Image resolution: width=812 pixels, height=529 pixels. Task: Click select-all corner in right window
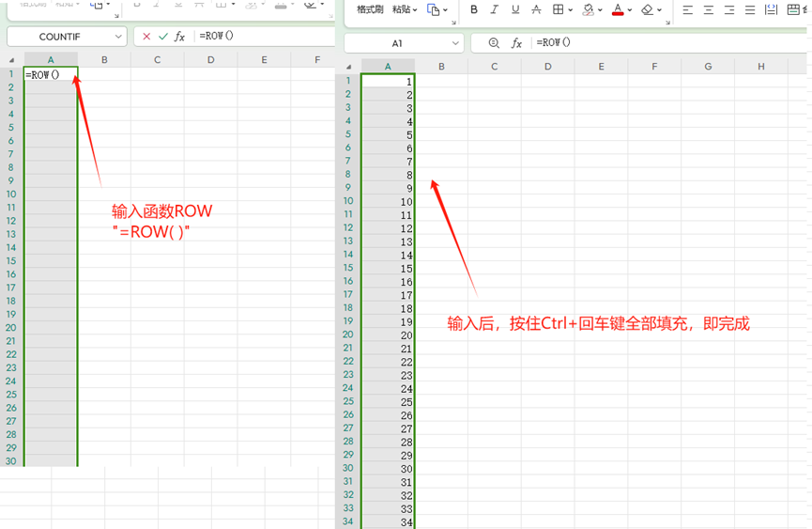349,67
